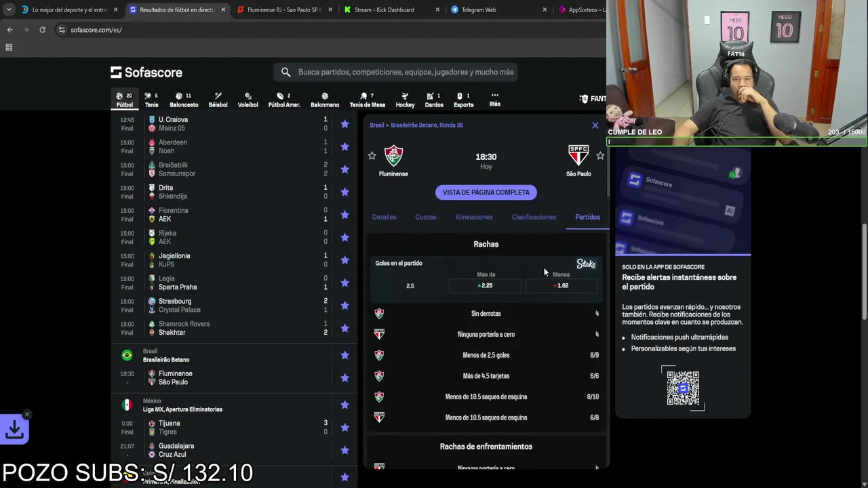The height and width of the screenshot is (488, 868).
Task: Select the Tenis de Mesa sport icon
Action: [x=367, y=100]
